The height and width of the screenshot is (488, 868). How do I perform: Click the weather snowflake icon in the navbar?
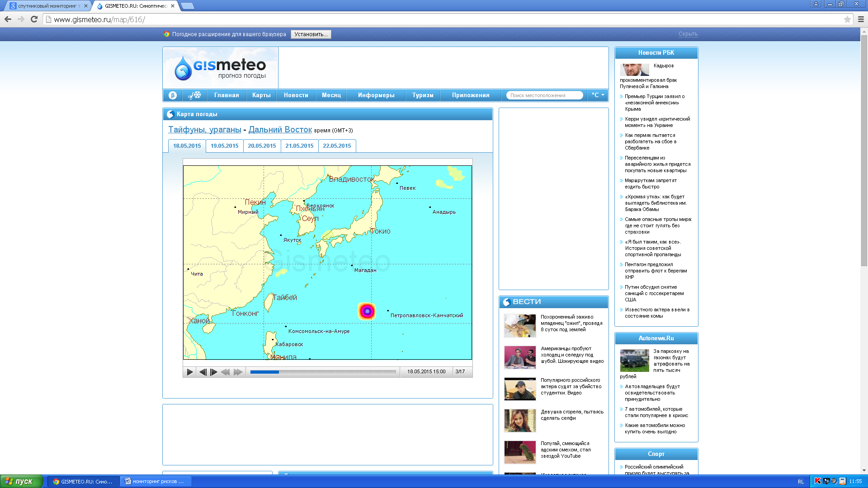click(x=194, y=95)
